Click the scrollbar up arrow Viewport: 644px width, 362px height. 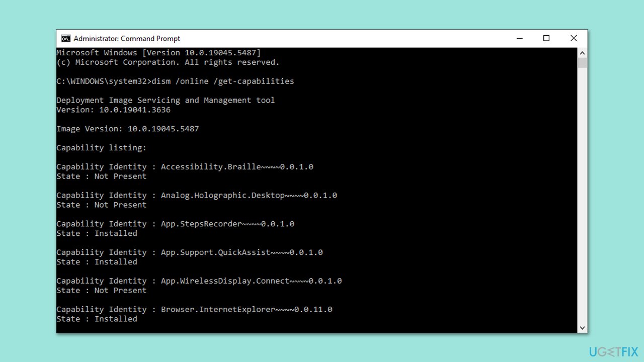(582, 52)
